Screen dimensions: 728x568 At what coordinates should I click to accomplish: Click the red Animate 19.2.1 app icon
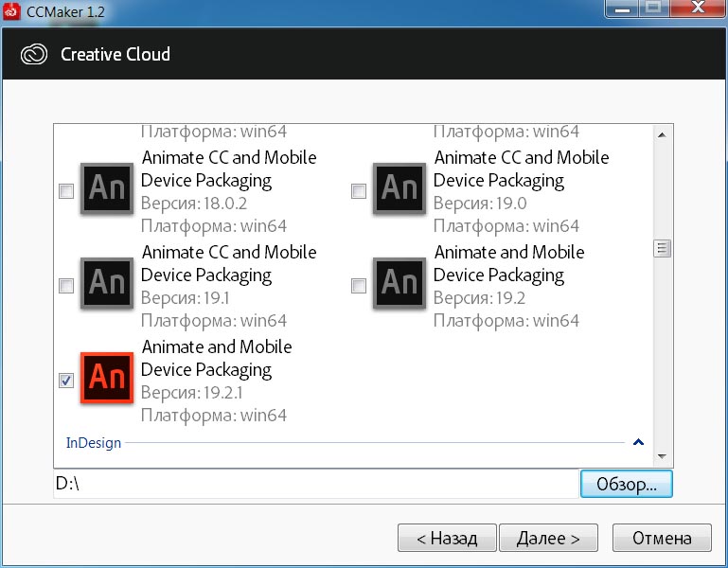click(107, 378)
